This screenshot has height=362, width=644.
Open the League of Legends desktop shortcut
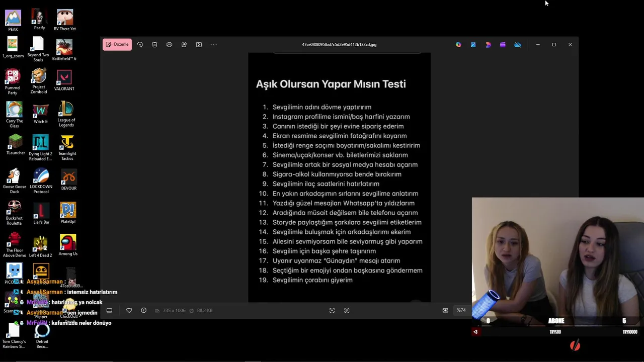click(x=66, y=114)
